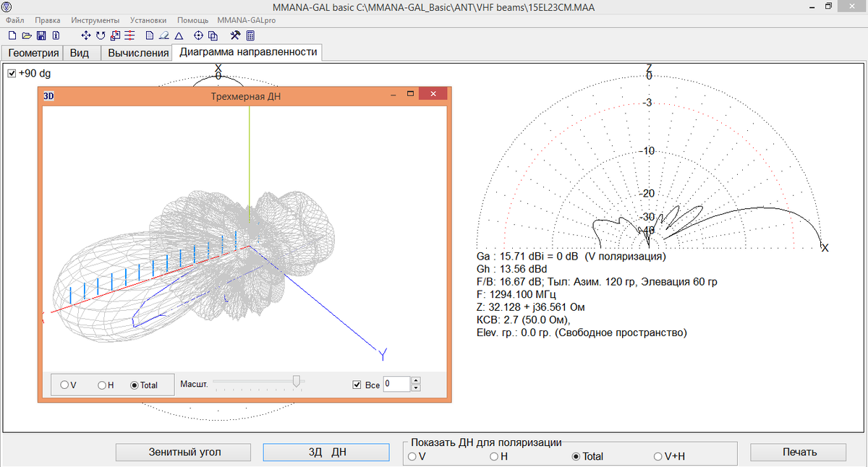The height and width of the screenshot is (467, 868).
Task: Click the new file toolbar icon
Action: (12, 35)
